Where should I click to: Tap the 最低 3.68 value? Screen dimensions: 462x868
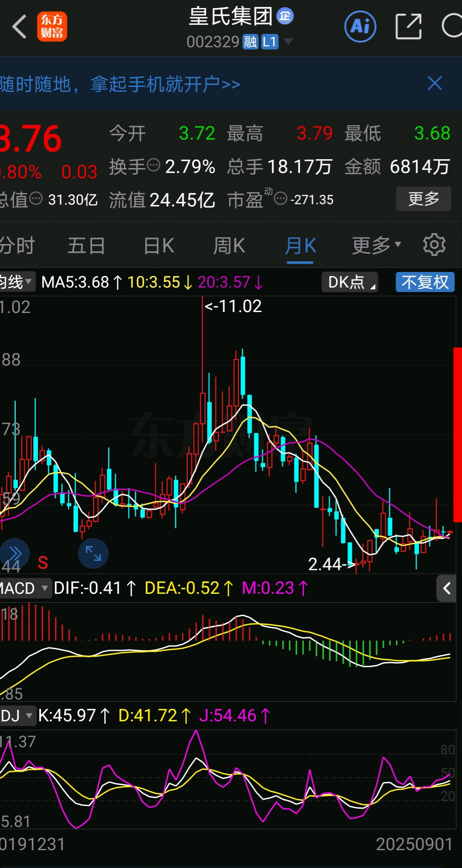tap(432, 133)
